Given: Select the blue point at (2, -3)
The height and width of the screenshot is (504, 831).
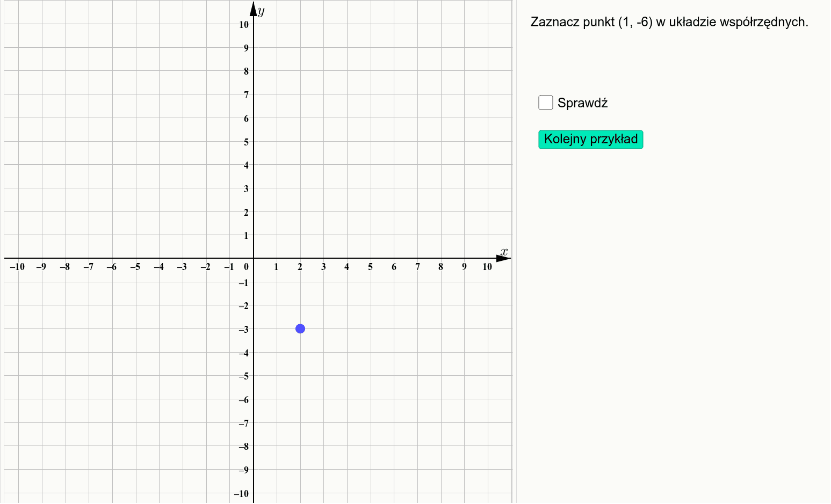Looking at the screenshot, I should click(300, 328).
